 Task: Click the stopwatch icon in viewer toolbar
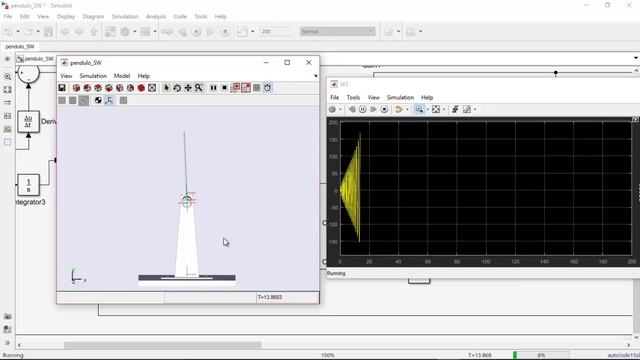pyautogui.click(x=267, y=88)
